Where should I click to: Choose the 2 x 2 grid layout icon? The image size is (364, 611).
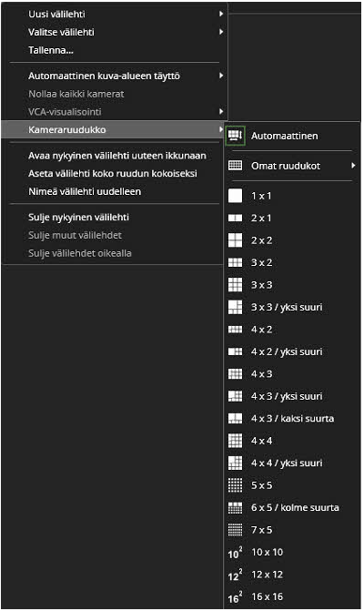click(235, 240)
